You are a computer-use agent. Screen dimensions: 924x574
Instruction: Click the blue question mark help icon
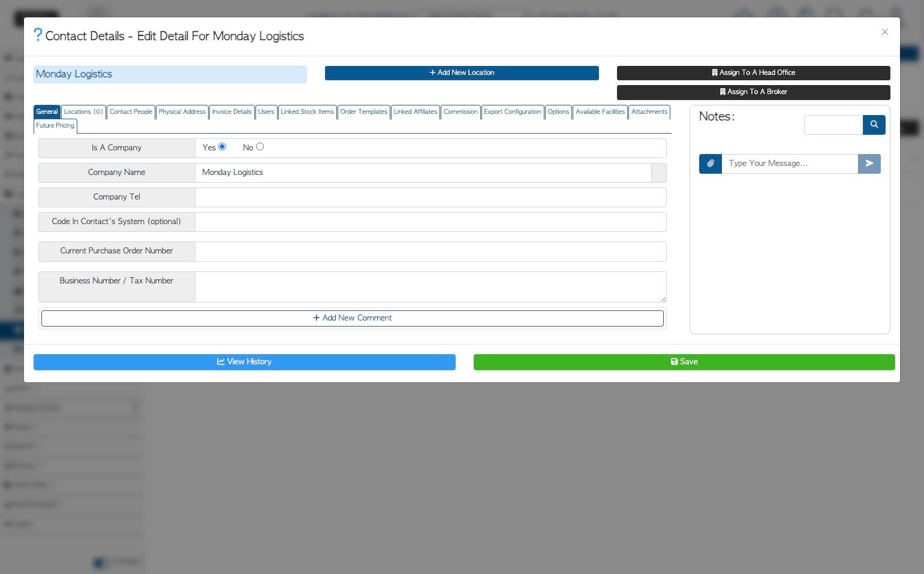pos(38,35)
